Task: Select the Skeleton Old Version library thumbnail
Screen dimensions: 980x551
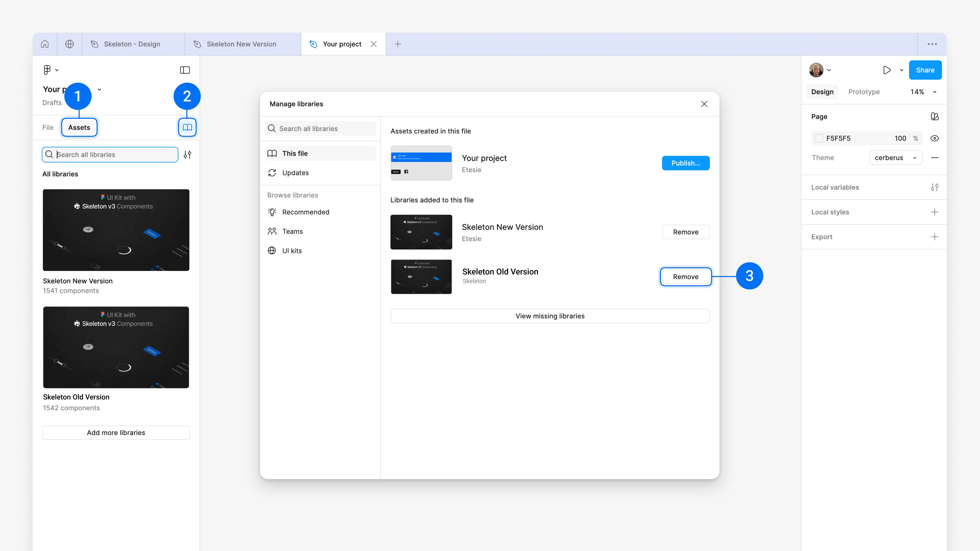Action: [x=116, y=347]
